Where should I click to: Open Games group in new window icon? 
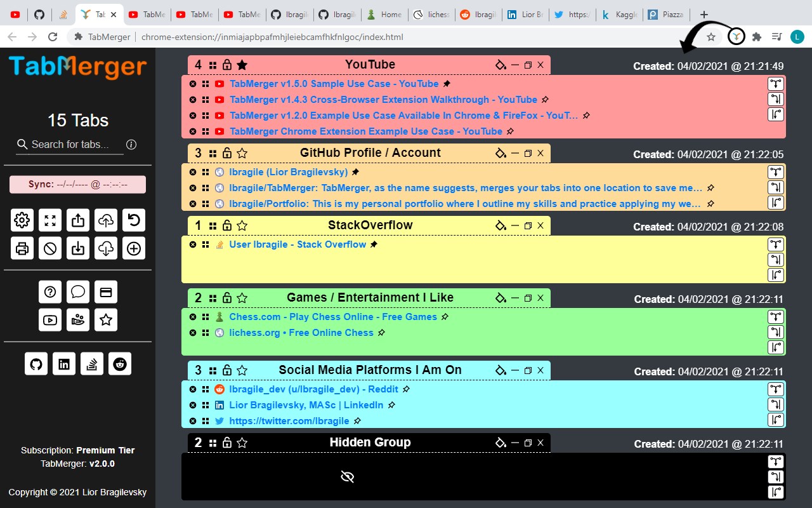click(x=528, y=298)
